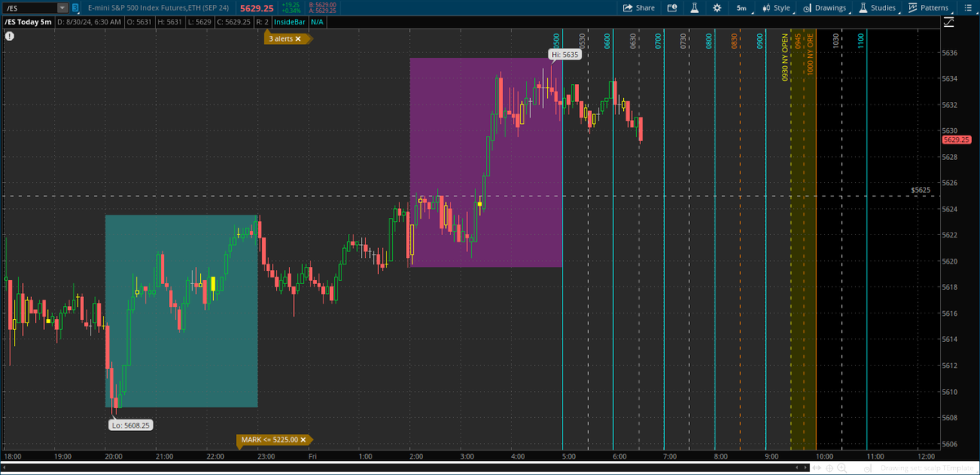The image size is (980, 475).
Task: Click the 0500 cyan vertical time line label
Action: (x=556, y=42)
